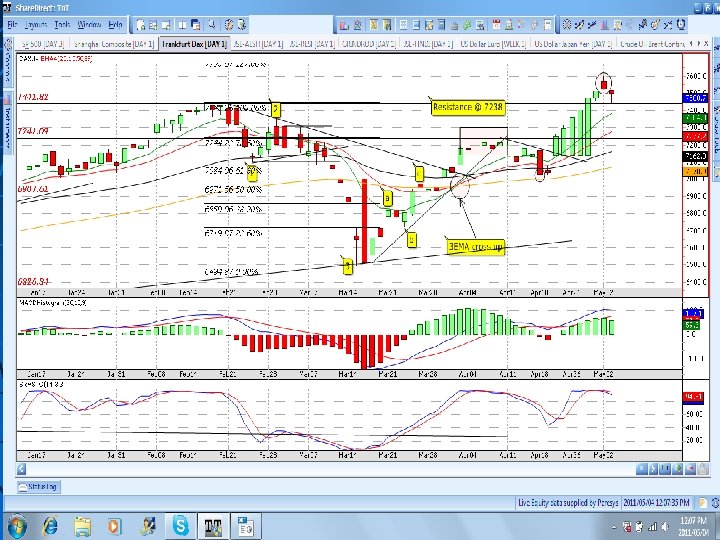This screenshot has width=720, height=540.
Task: Click the square stop button below chart
Action: pos(642,469)
